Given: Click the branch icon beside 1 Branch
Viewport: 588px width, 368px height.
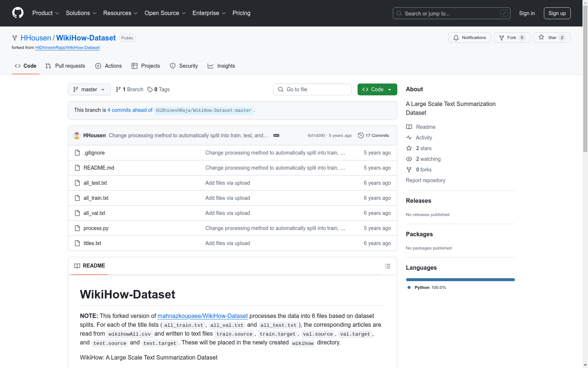Looking at the screenshot, I should tap(118, 89).
